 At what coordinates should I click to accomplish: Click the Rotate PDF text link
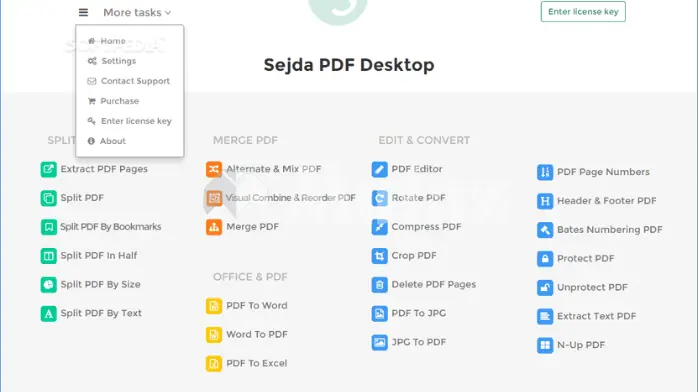418,198
